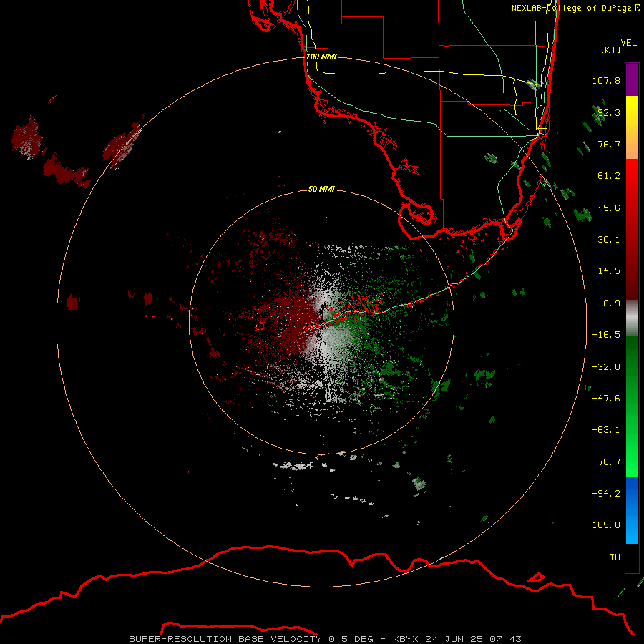This screenshot has height=644, width=644.
Task: Click the -63.1 velocity legend value
Action: pyautogui.click(x=606, y=430)
